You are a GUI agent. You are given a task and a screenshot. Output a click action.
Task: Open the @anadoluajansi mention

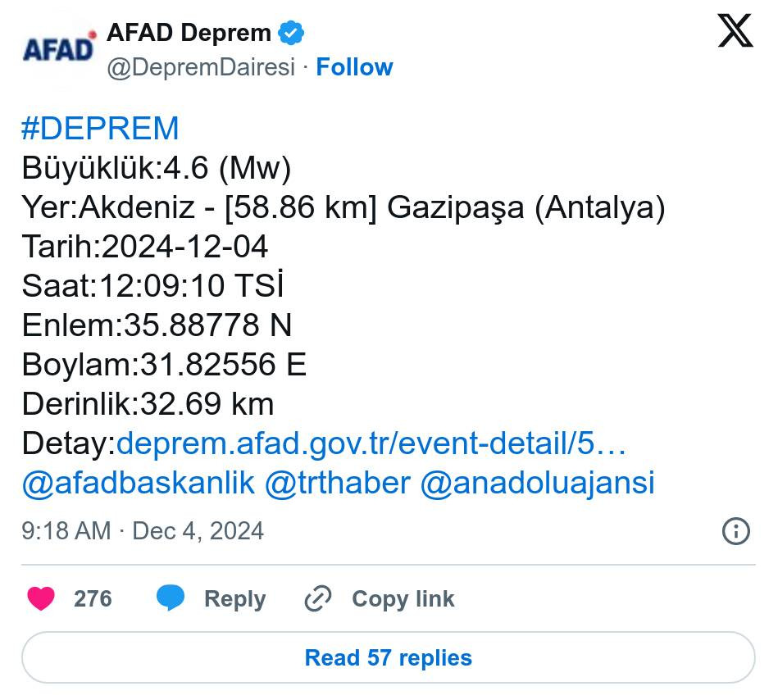pyautogui.click(x=537, y=483)
